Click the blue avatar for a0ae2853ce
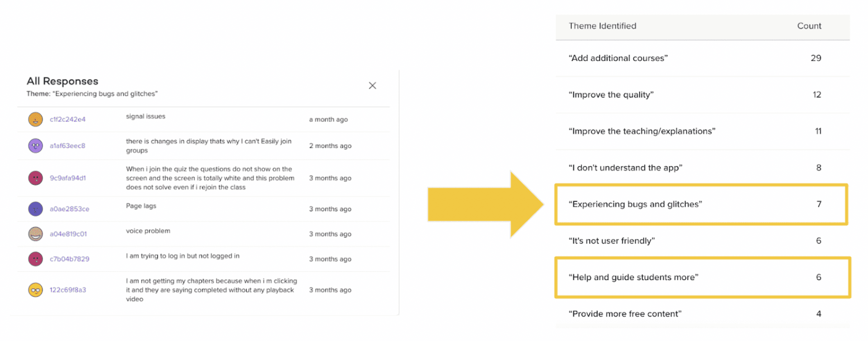Screen dimensions: 868x341 pos(36,209)
